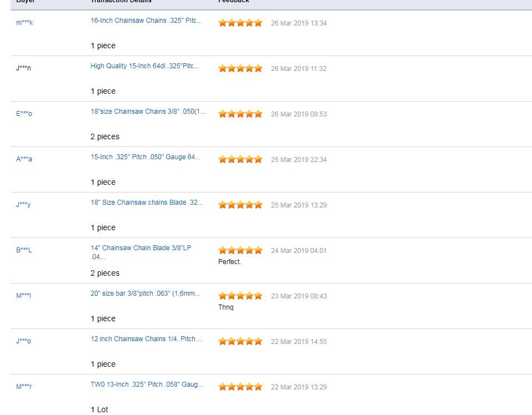Click five-star rating above "Thnq" comment
This screenshot has width=532, height=415.
(x=240, y=296)
